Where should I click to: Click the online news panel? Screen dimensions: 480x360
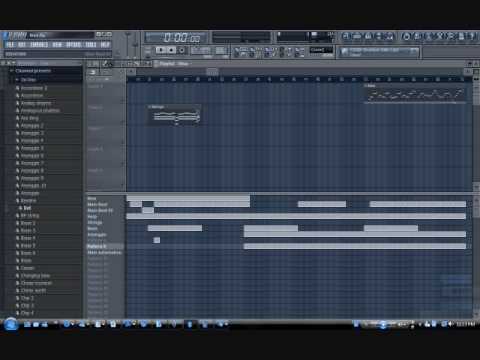point(379,52)
